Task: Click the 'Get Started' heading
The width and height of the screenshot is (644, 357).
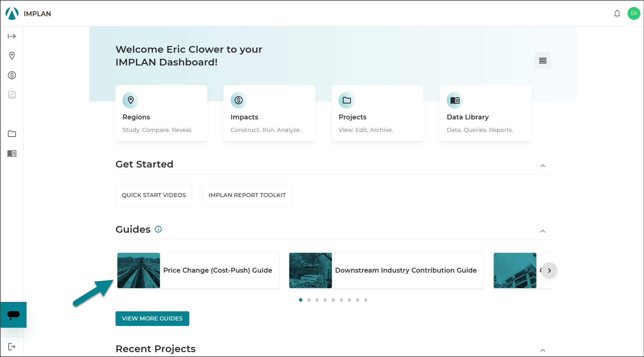Action: tap(144, 164)
